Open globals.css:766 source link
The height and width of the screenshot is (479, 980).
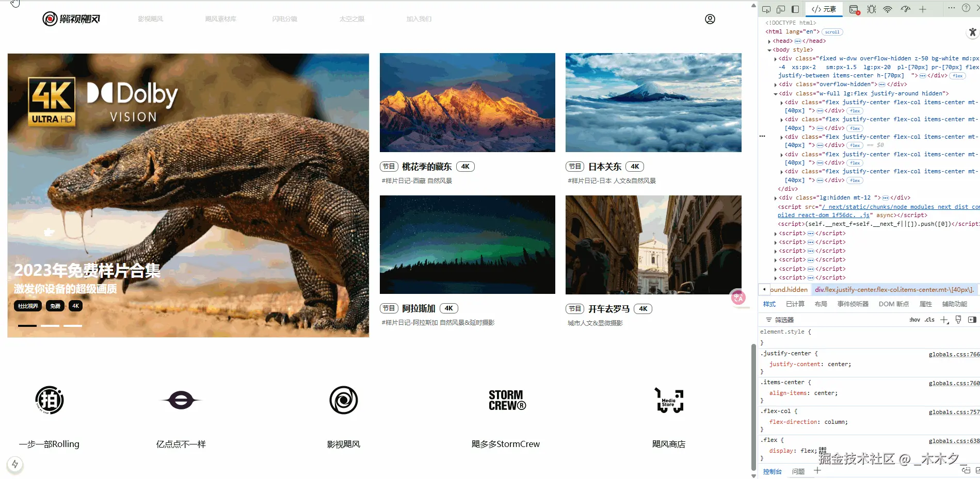tap(954, 354)
